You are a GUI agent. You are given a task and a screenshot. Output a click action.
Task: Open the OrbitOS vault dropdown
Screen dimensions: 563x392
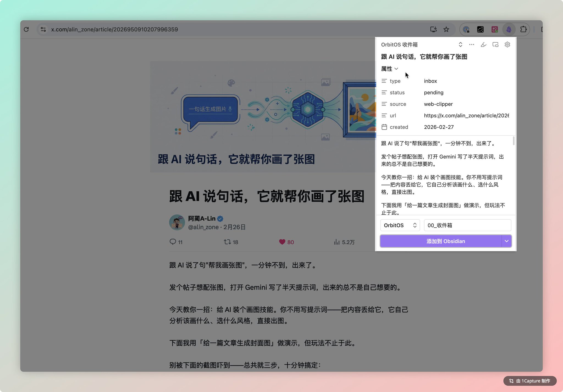[400, 225]
